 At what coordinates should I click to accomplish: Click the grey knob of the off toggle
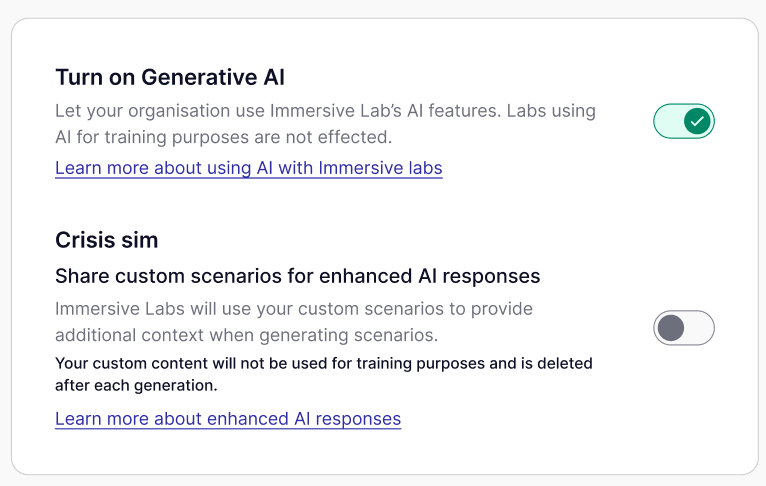point(671,328)
